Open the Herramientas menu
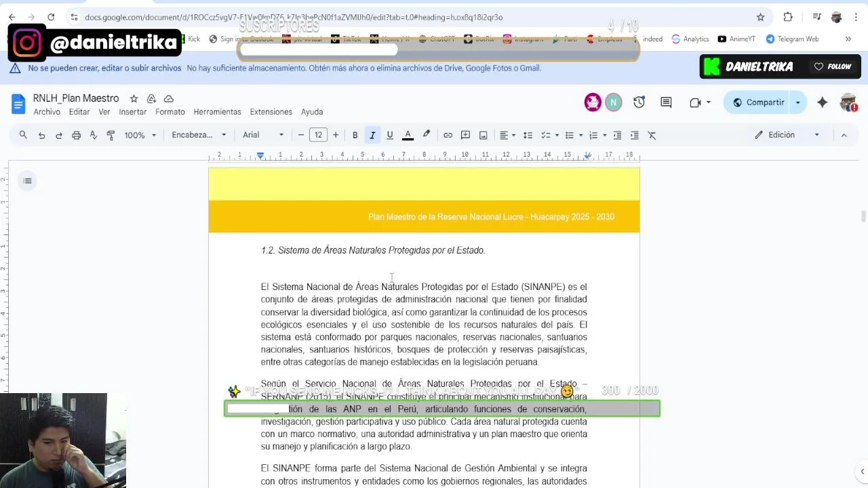The width and height of the screenshot is (868, 488). [x=217, y=112]
